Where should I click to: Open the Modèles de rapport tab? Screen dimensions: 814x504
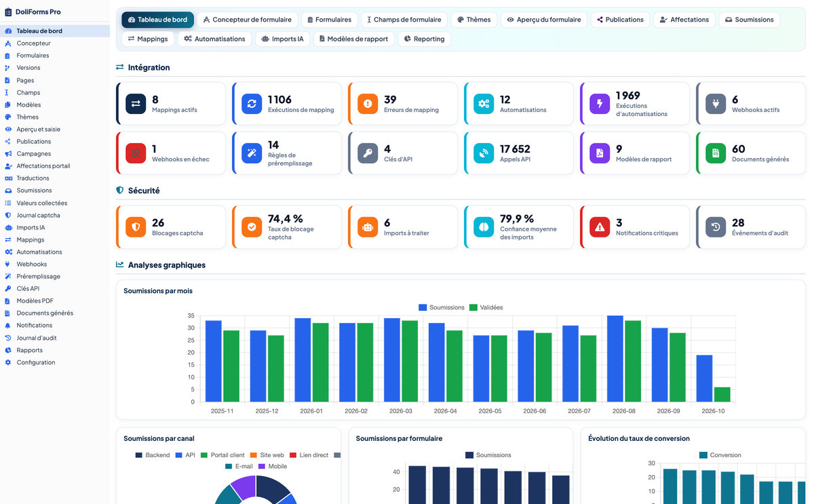(354, 39)
